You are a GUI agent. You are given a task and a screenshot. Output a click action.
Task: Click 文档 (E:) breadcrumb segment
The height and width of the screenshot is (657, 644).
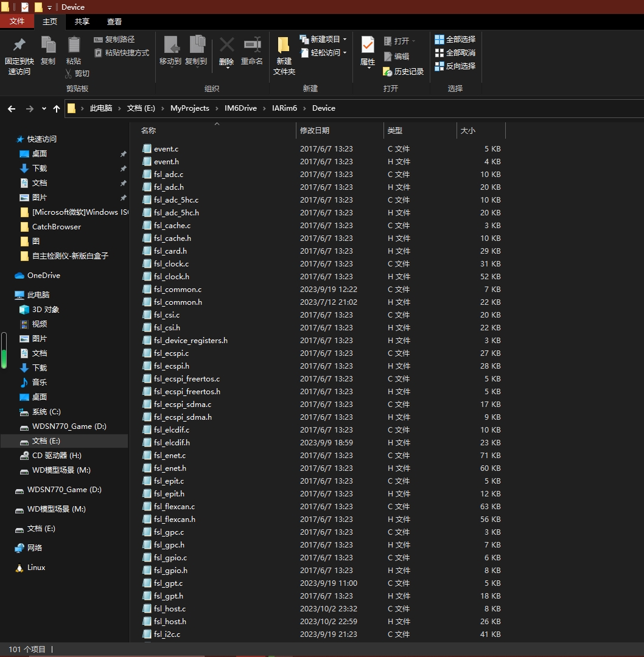(x=141, y=108)
